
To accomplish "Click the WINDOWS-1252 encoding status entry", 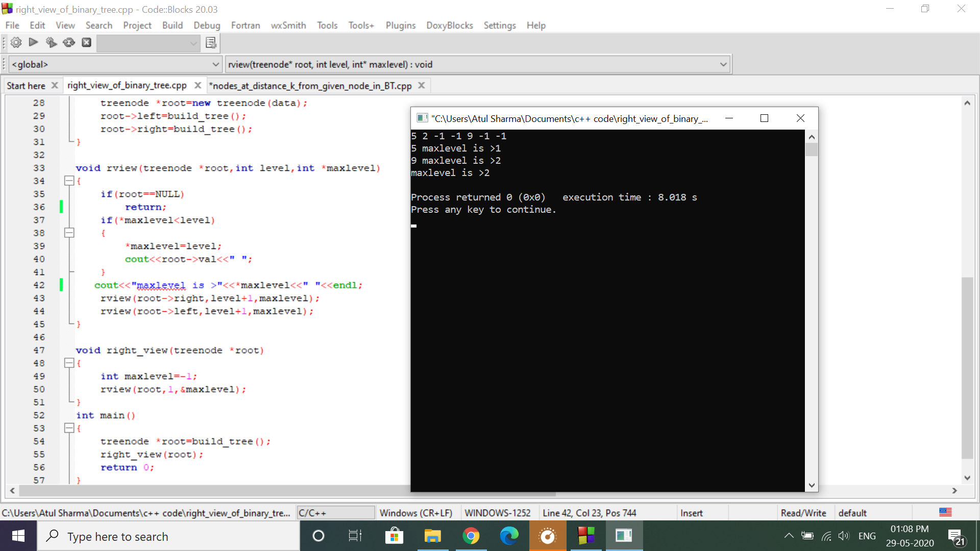I will (x=498, y=513).
